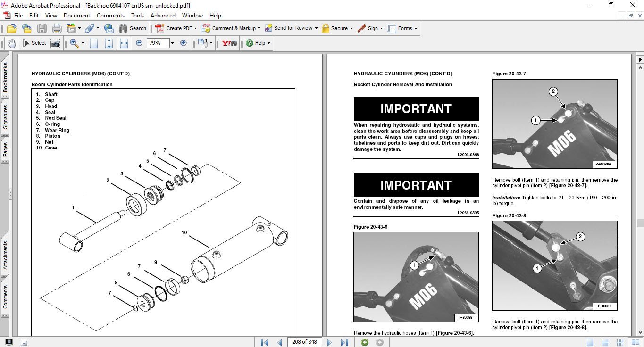Click the gray Next View arrow
Viewport: 644px width, 347px height.
379,342
